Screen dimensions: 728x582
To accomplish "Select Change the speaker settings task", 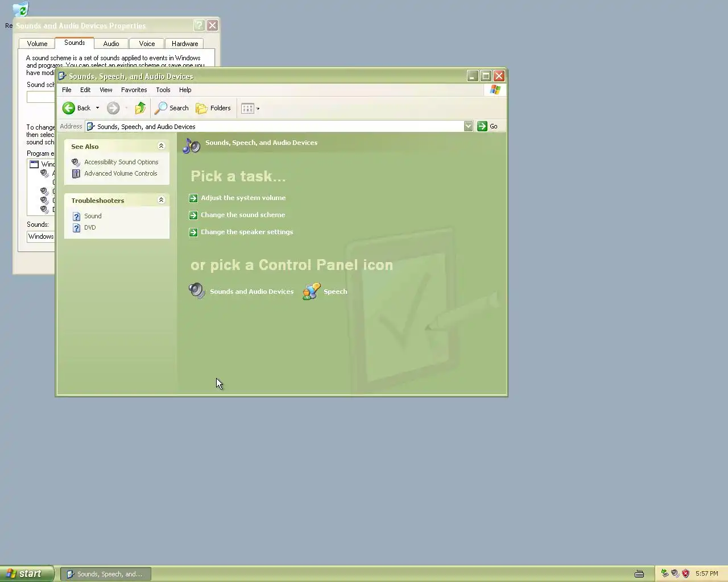I will click(x=247, y=232).
